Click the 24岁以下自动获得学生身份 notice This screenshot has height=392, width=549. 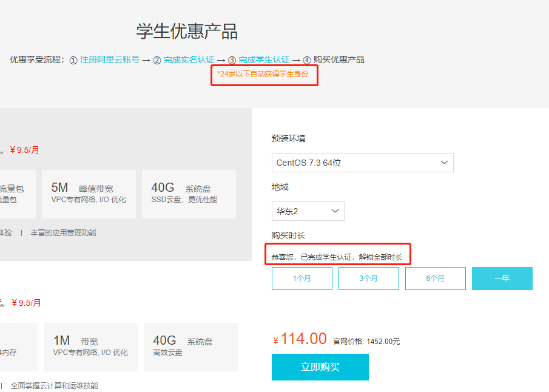click(263, 74)
